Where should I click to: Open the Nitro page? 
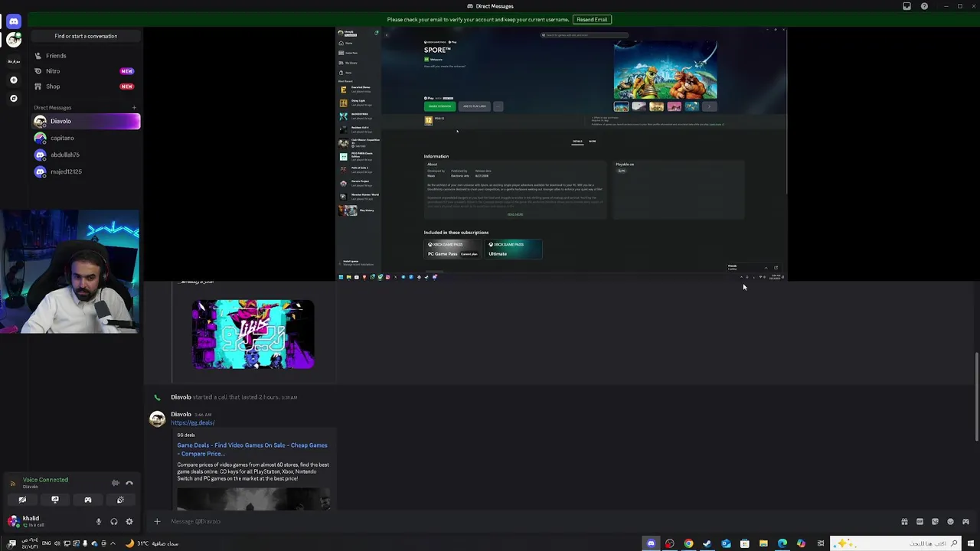tap(86, 71)
